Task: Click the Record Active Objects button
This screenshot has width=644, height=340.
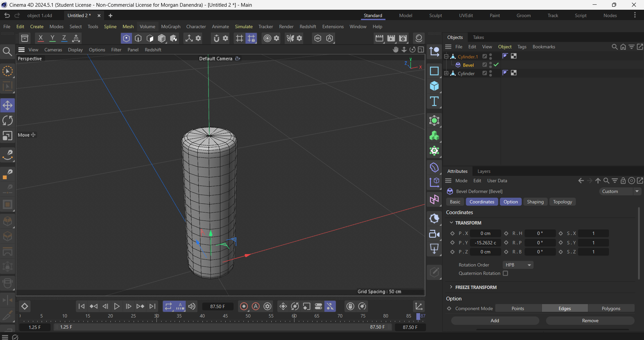Action: (x=244, y=306)
